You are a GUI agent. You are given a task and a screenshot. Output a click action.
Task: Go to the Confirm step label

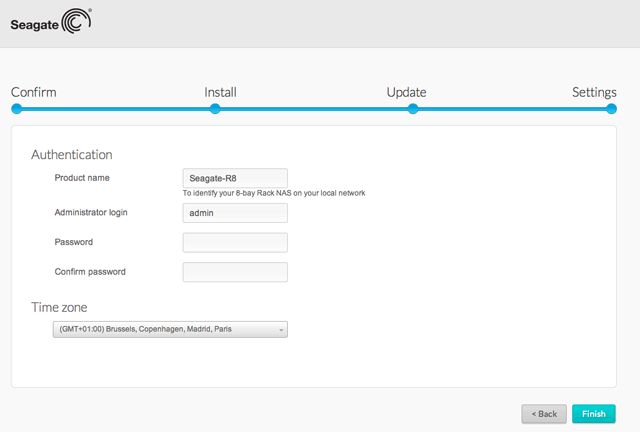click(34, 92)
